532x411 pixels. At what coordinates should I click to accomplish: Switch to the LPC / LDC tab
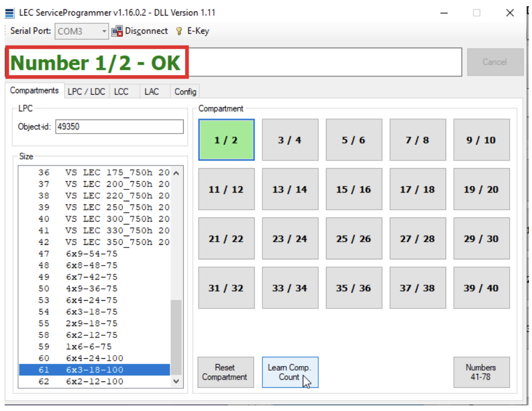[86, 92]
